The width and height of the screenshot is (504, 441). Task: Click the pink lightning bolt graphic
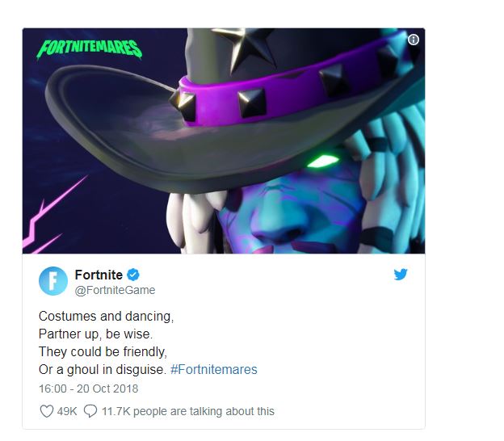(x=53, y=216)
